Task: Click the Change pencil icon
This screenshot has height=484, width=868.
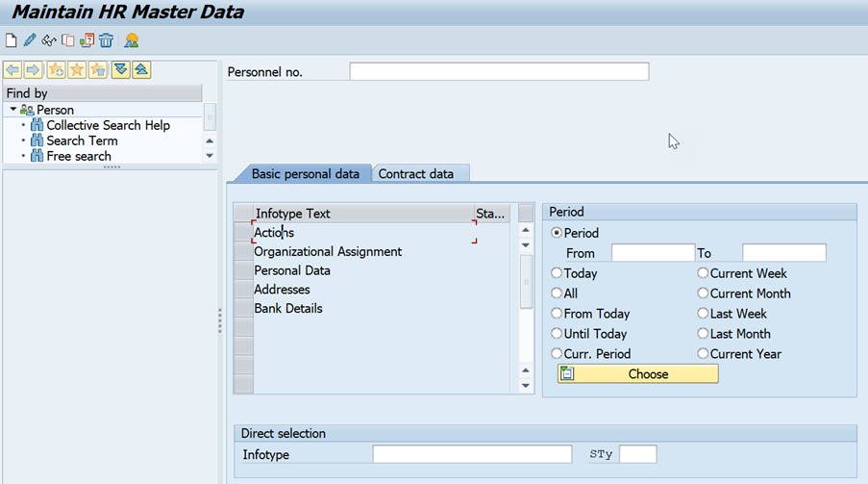Action: point(30,40)
